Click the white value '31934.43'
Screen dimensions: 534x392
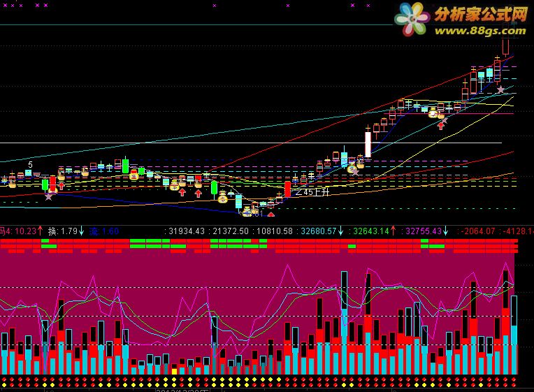pyautogui.click(x=187, y=231)
